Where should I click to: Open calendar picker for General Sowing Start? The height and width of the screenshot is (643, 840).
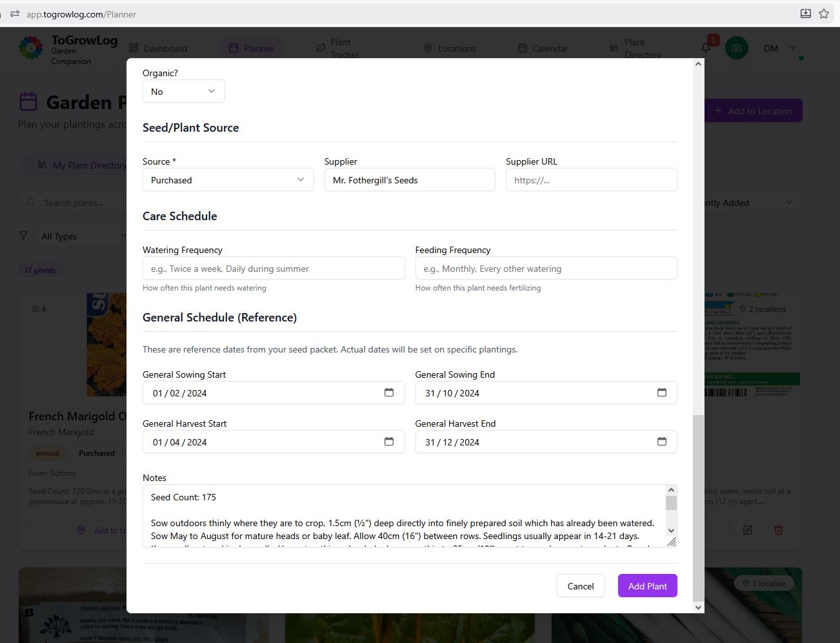[389, 393]
